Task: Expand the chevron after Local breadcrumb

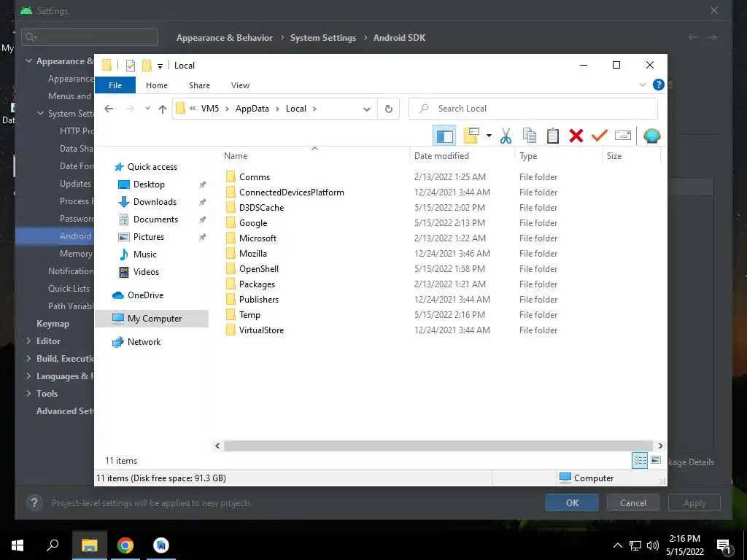Action: click(x=314, y=109)
